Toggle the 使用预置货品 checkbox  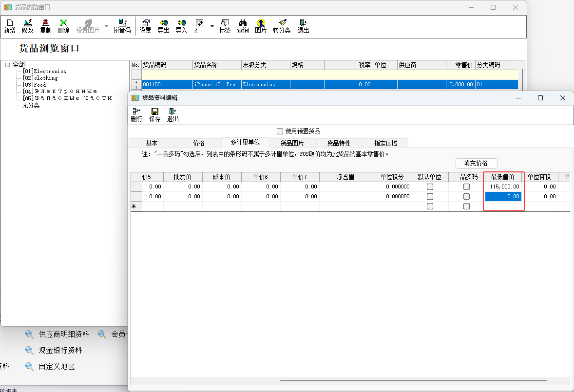pyautogui.click(x=280, y=131)
